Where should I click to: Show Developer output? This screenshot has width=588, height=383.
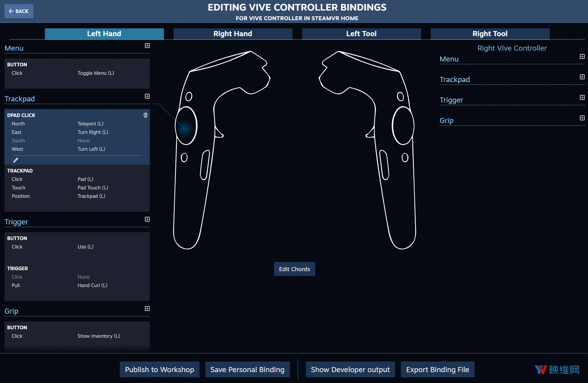pyautogui.click(x=350, y=369)
